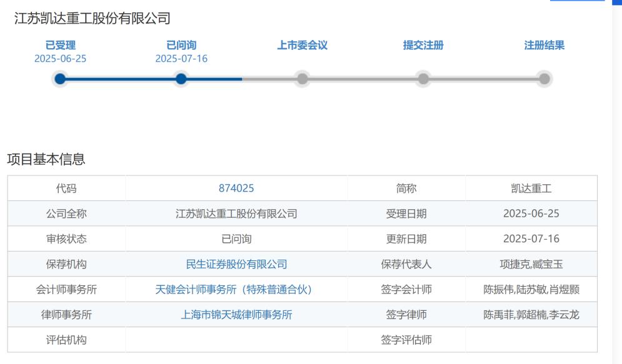Click the 受理日期 value 2025-06-25 cell
Image resolution: width=622 pixels, height=364 pixels.
[531, 214]
